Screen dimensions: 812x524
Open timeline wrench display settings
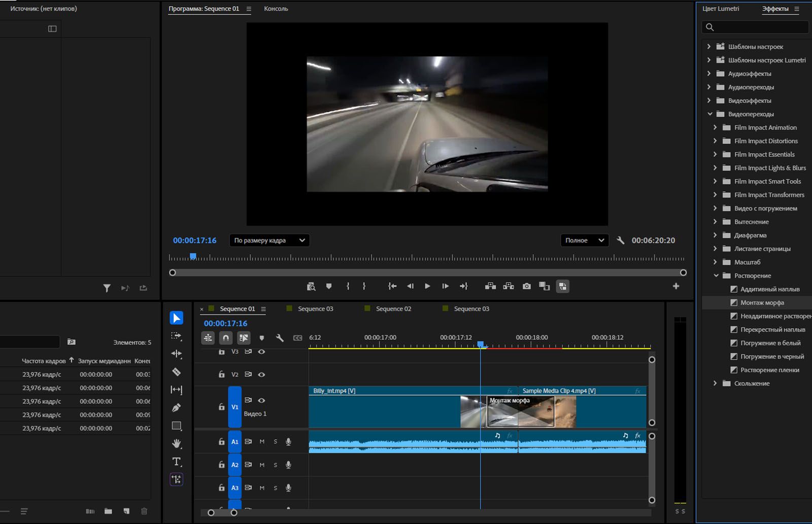[x=280, y=338]
